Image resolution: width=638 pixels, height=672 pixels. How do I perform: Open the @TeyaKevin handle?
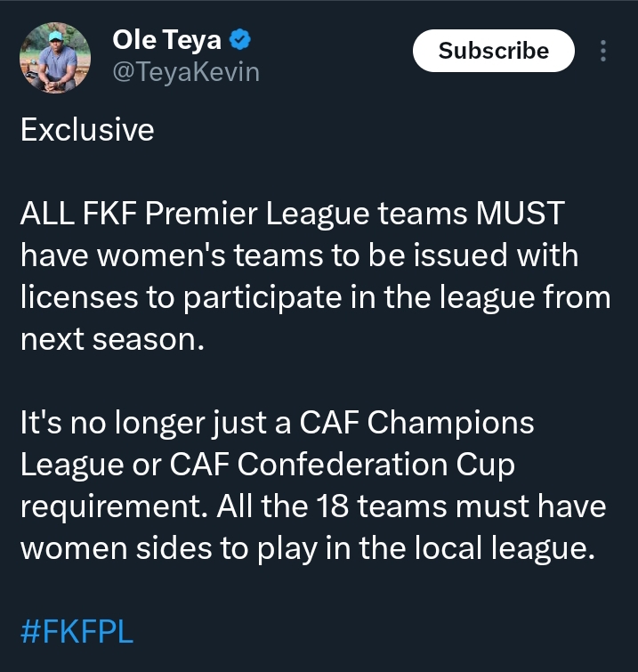(186, 72)
